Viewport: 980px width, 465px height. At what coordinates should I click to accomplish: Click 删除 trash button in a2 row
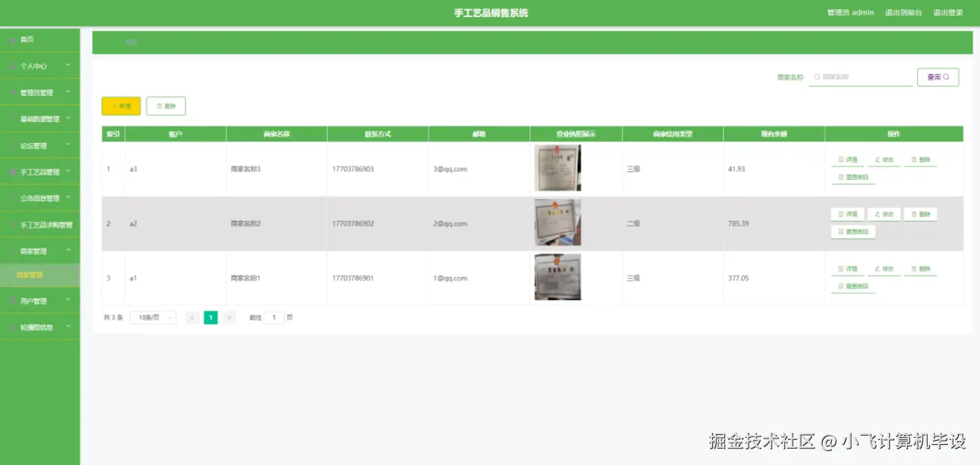[920, 214]
